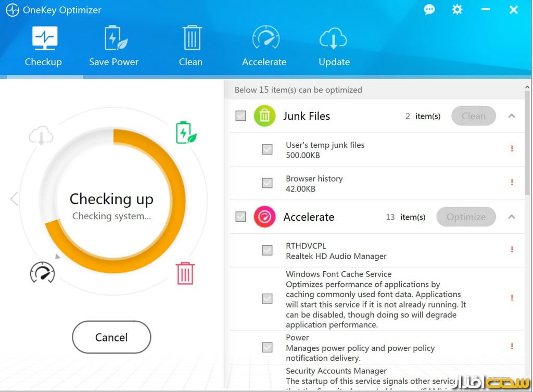Click the green Junk Files category icon
Viewport: 533px width, 392px height.
tap(264, 116)
